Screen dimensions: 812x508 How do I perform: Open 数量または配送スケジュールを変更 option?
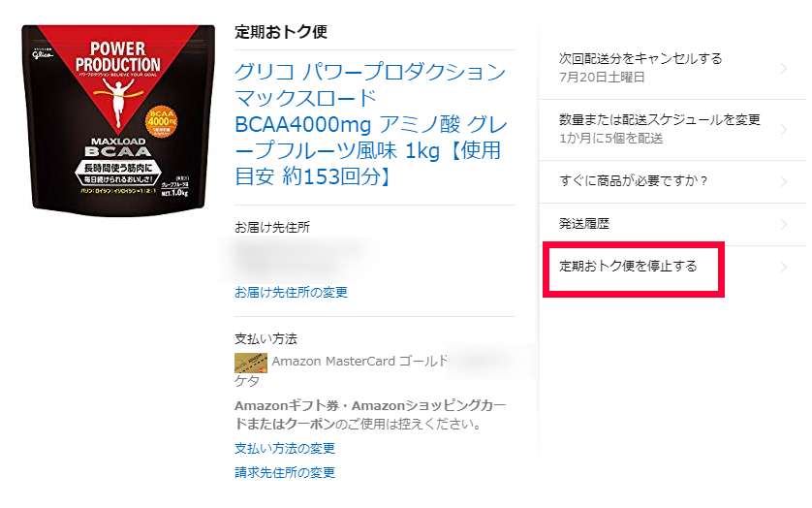tap(672, 130)
